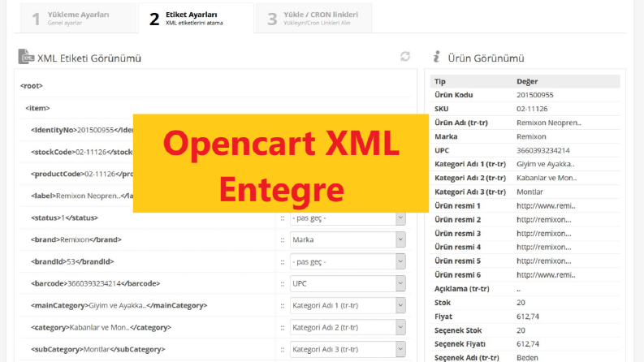Click the Ürün resmi 3 URL value

point(544,234)
